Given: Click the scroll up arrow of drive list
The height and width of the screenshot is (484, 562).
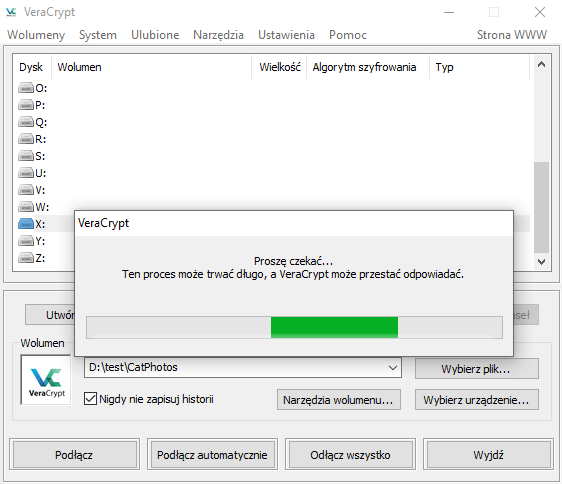Looking at the screenshot, I should click(x=541, y=65).
